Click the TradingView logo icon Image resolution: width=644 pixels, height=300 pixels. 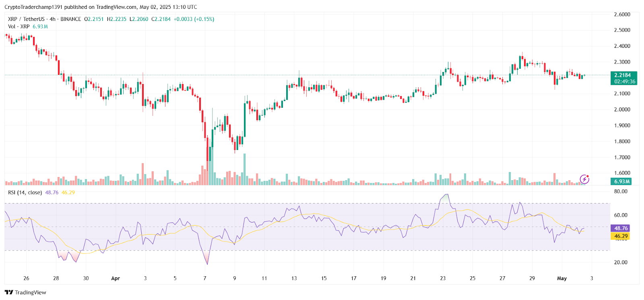pyautogui.click(x=9, y=292)
